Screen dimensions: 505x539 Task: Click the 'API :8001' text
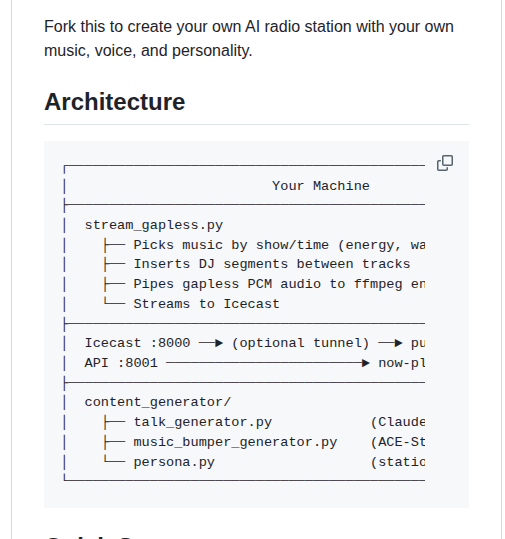tap(121, 363)
